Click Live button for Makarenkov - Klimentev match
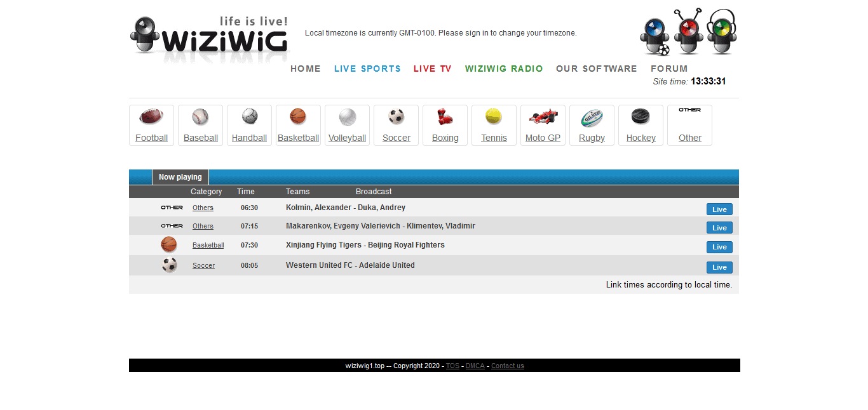 pyautogui.click(x=719, y=228)
